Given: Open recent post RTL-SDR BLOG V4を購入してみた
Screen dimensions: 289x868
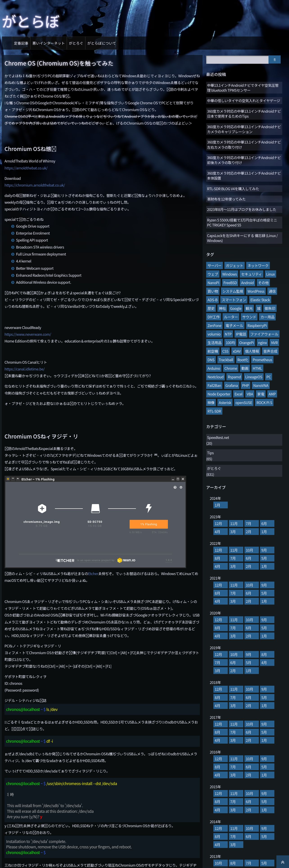Looking at the screenshot, I should pyautogui.click(x=244, y=189).
